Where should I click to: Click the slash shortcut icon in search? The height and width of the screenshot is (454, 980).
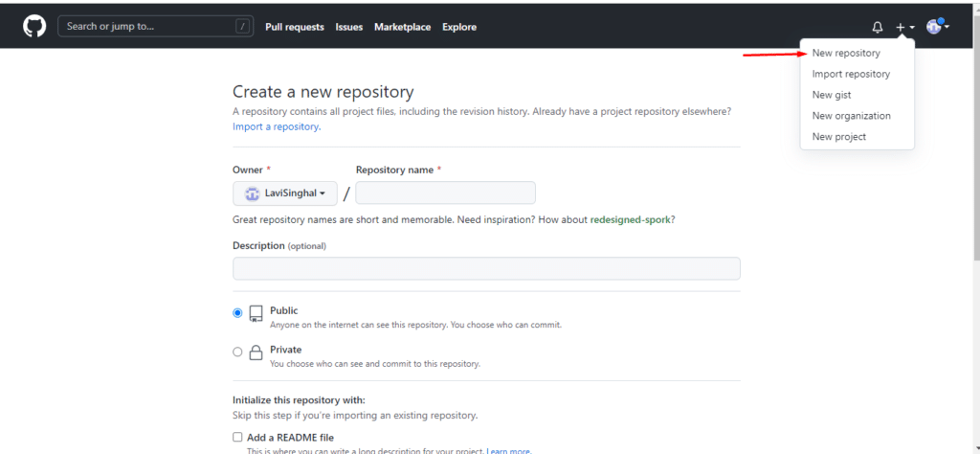[242, 26]
